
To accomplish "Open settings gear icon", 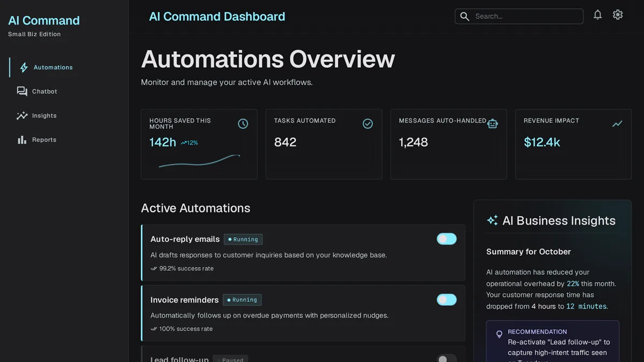I will click(618, 15).
